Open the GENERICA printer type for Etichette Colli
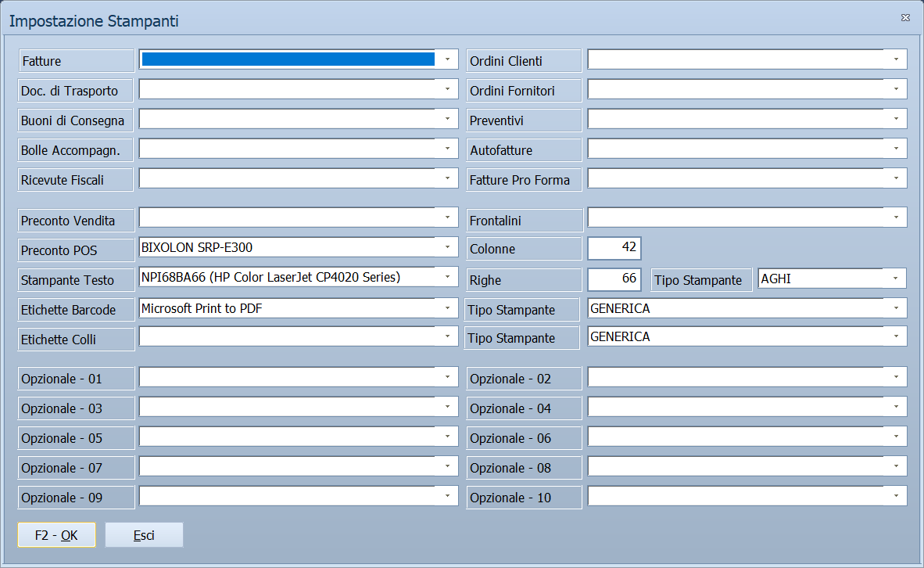This screenshot has width=924, height=568. tap(896, 336)
